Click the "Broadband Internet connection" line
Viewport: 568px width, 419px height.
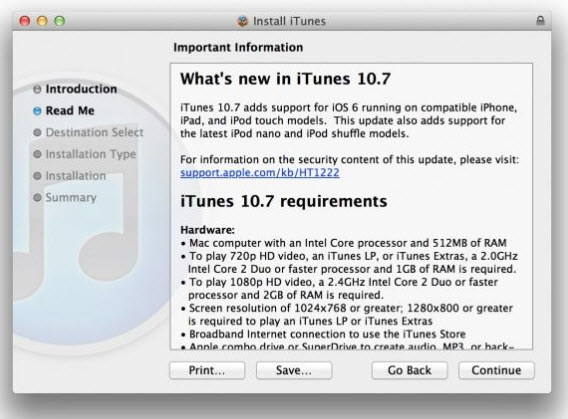pyautogui.click(x=323, y=334)
